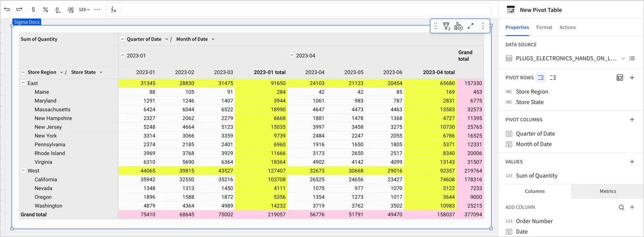
Task: Click the pivot rows table settings icon
Action: (x=620, y=78)
